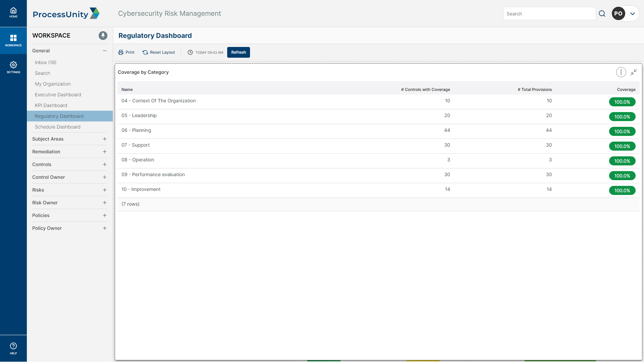Viewport: 644px width, 362px height.
Task: Collapse the Coverage by Category panel
Action: click(x=634, y=72)
